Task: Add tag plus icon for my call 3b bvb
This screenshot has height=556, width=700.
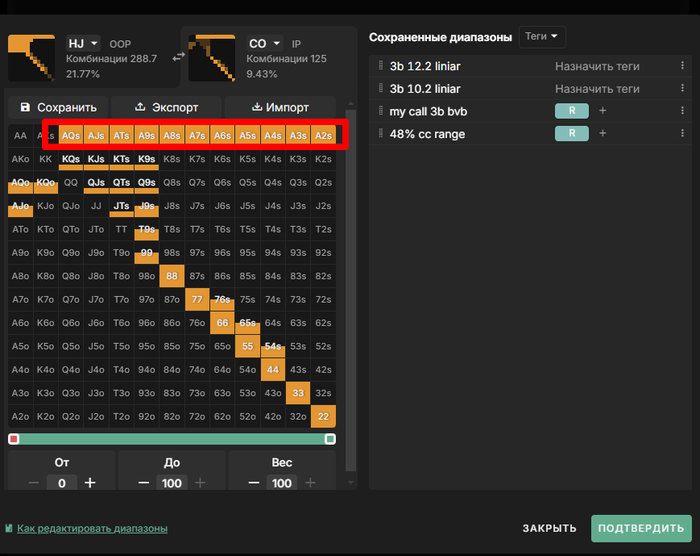Action: coord(602,111)
